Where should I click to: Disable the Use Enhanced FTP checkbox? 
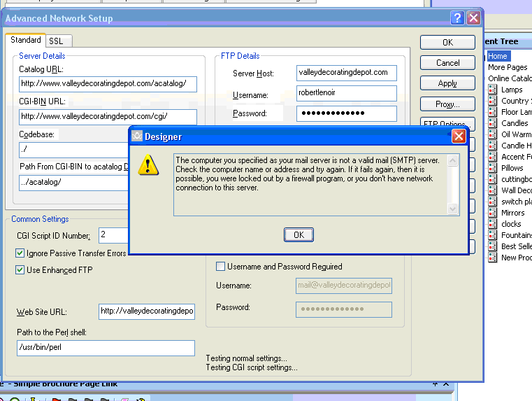tap(20, 270)
